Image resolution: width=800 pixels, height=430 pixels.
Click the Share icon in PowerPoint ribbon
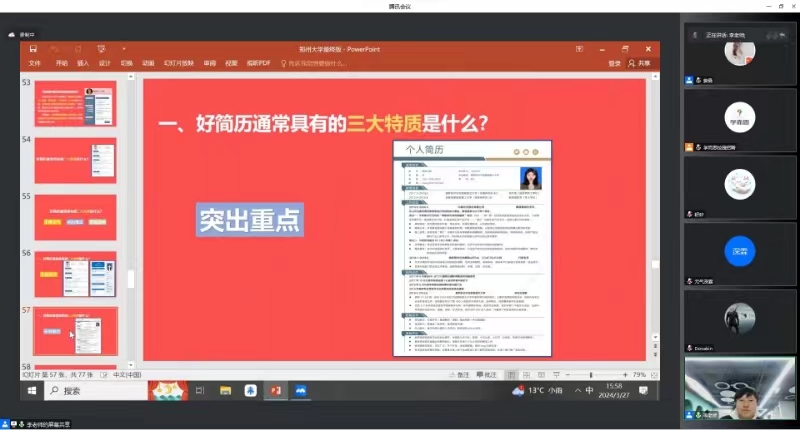coord(640,63)
